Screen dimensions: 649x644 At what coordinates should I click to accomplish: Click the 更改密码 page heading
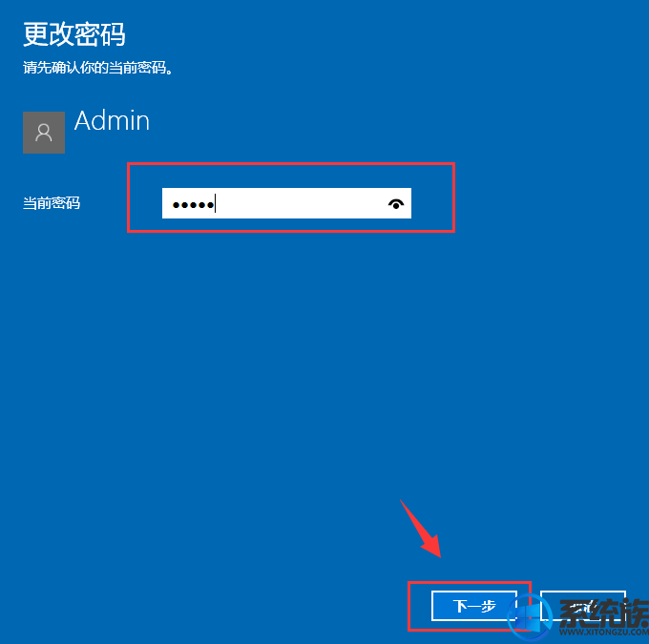73,34
